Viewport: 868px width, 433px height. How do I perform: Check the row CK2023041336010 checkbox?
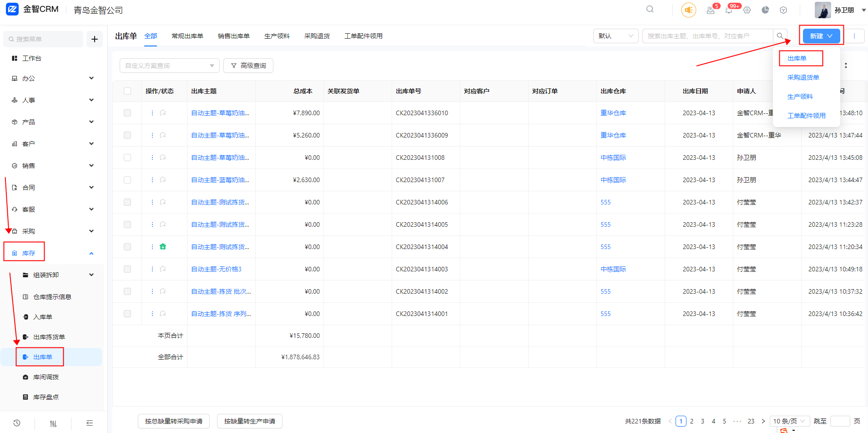(127, 113)
